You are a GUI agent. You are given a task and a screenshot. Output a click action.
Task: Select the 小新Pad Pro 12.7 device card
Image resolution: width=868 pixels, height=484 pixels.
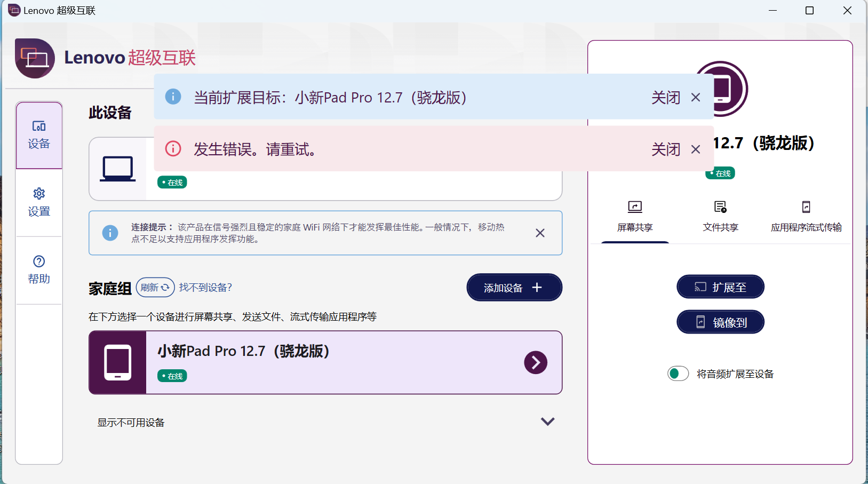[x=325, y=362]
